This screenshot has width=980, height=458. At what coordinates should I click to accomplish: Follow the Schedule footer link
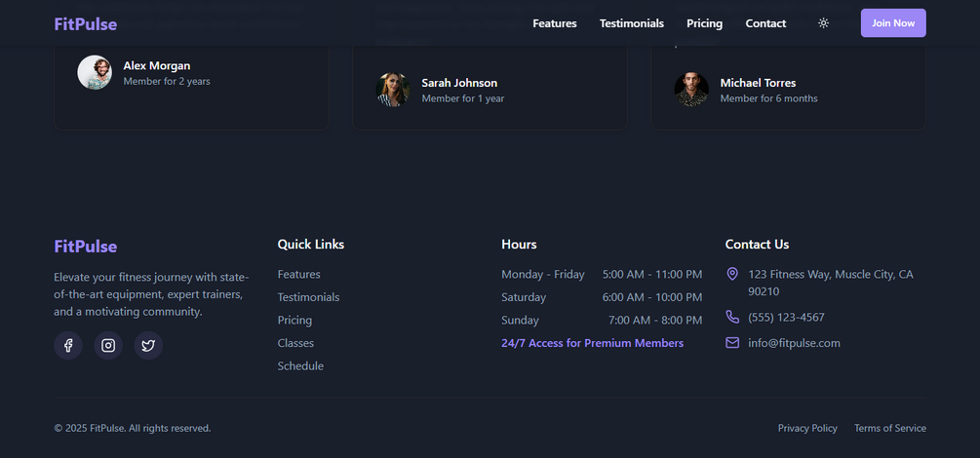[300, 366]
